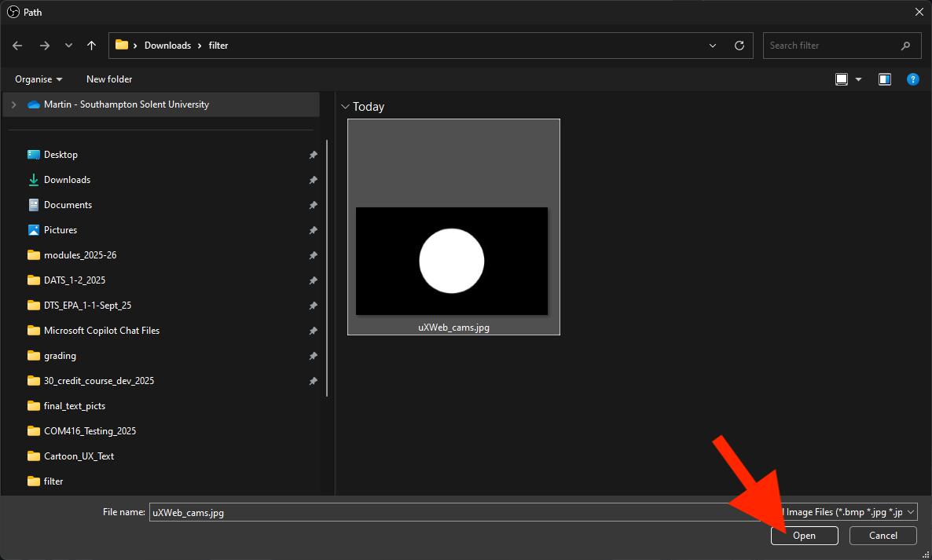Open the help question mark icon
Viewport: 932px width, 560px height.
coord(912,79)
